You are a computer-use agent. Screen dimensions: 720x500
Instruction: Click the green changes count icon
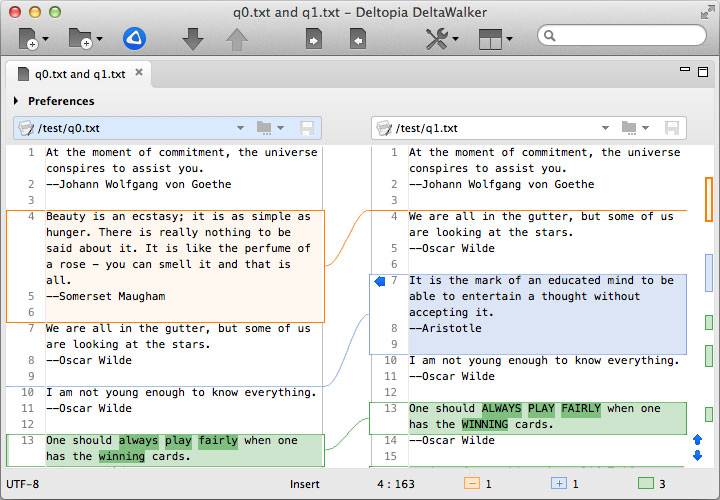click(646, 483)
